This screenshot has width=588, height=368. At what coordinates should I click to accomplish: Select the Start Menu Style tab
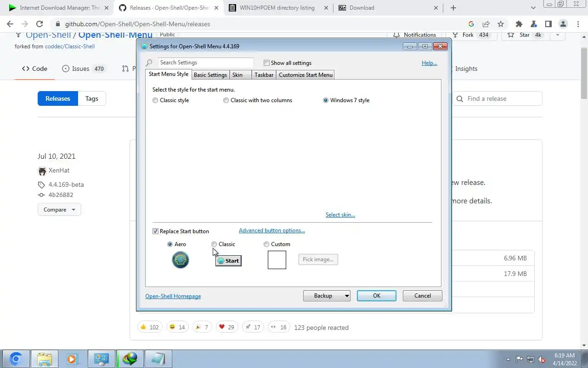point(169,74)
